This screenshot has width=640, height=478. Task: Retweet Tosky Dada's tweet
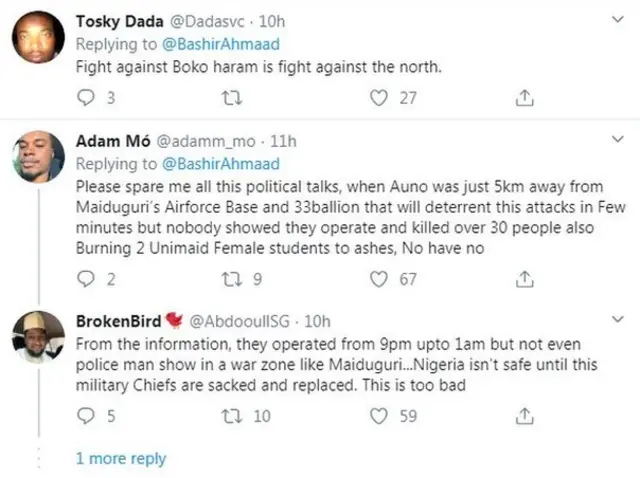[232, 97]
